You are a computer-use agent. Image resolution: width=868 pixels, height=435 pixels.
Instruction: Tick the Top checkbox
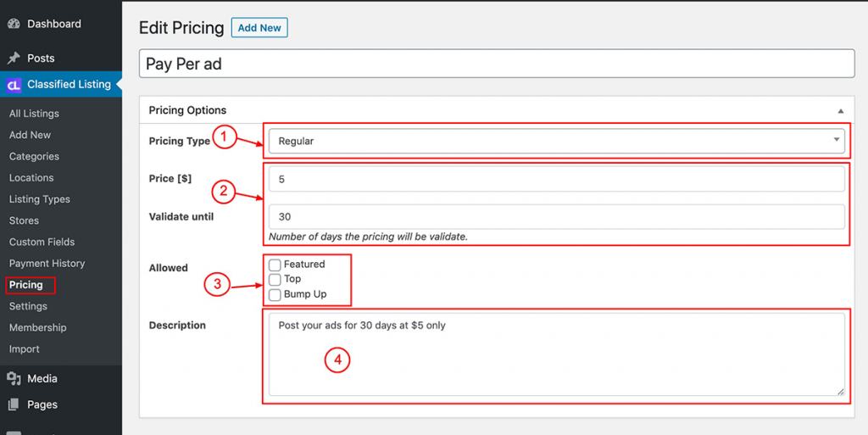(275, 280)
